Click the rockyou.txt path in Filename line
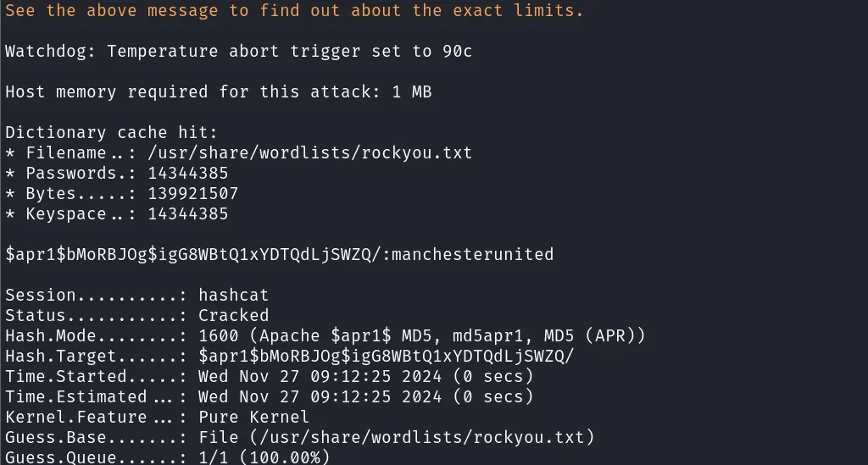868x465 pixels. coord(309,152)
